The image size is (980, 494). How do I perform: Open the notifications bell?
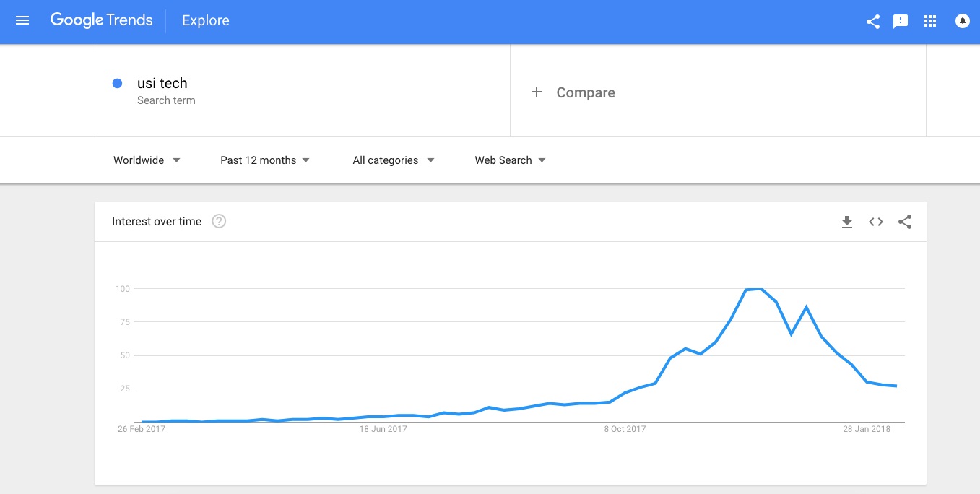[x=962, y=22]
